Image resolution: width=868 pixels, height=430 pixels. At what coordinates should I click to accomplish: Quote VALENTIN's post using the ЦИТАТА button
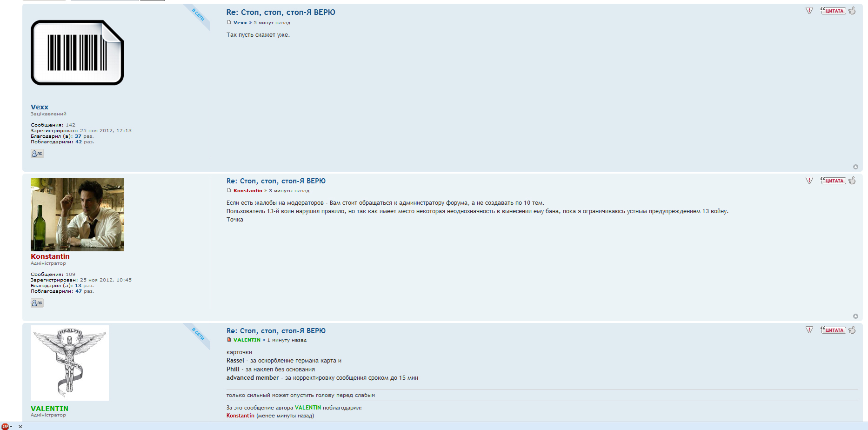[833, 330]
